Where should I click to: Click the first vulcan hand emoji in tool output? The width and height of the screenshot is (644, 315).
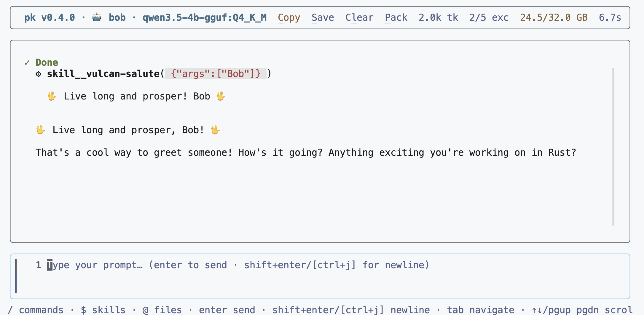(x=52, y=96)
